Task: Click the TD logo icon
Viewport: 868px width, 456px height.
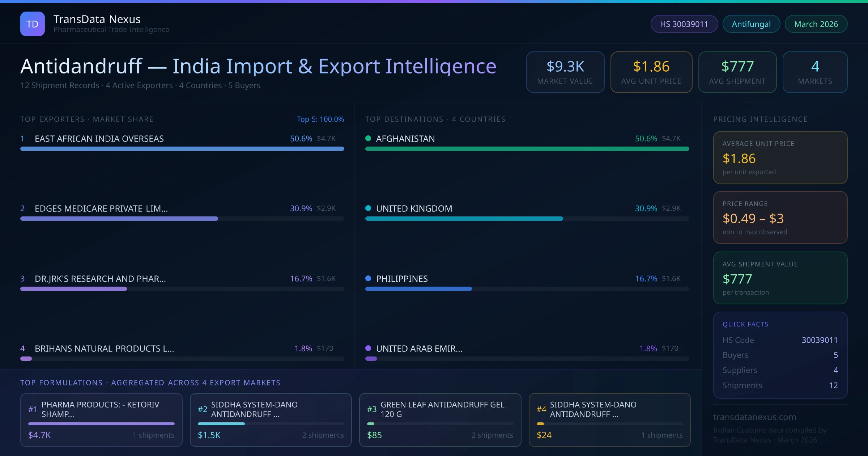Action: coord(32,24)
